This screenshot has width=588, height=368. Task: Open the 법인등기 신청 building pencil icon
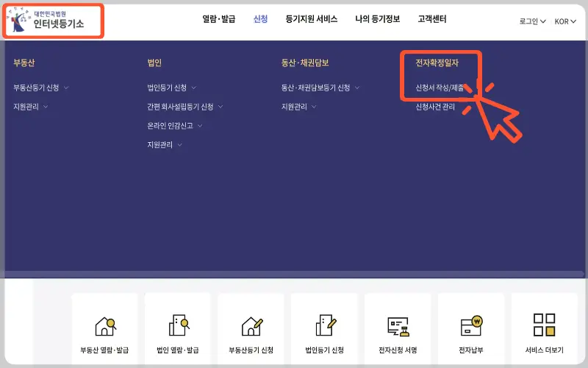click(x=326, y=325)
